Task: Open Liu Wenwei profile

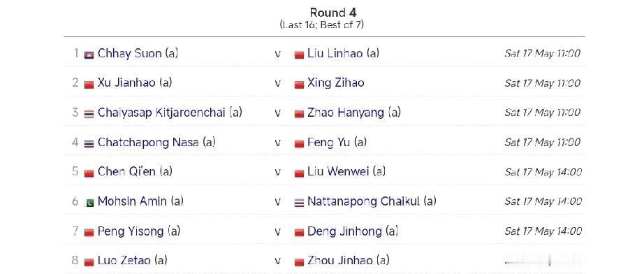Action: pos(338,172)
